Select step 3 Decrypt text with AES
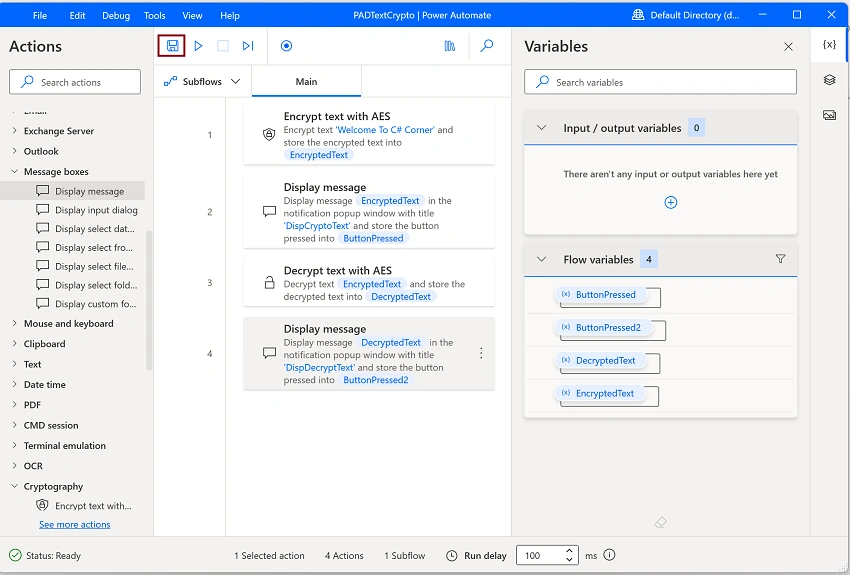Screen dimensions: 850x575 [369, 283]
